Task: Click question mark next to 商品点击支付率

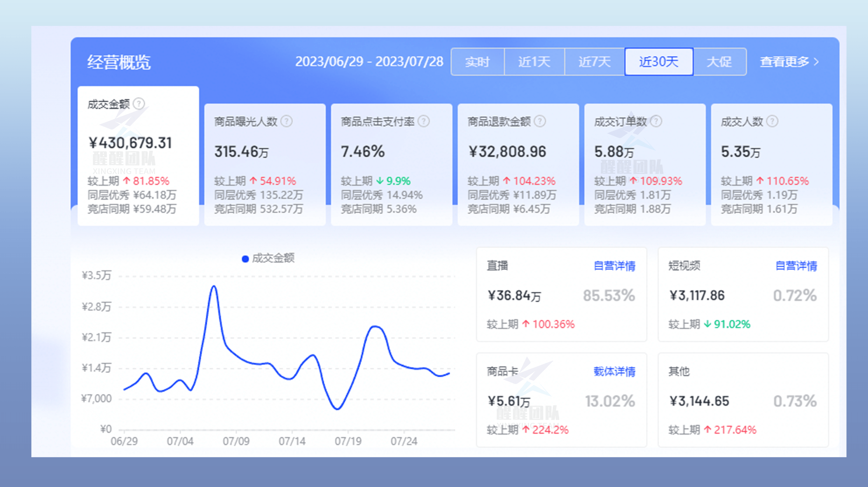Action: pyautogui.click(x=424, y=122)
